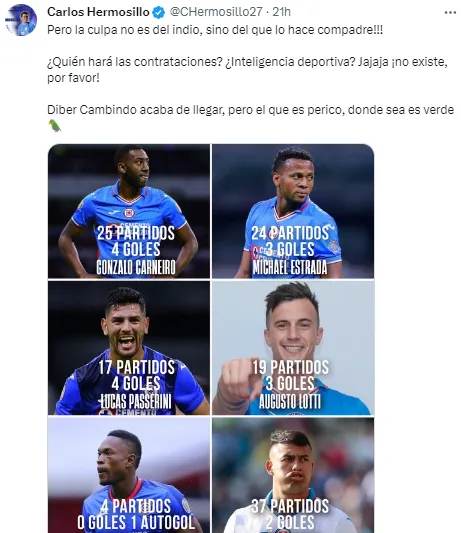461x533 pixels.
Task: Click the '25 Partidos 4 Goles' caption
Action: (136, 241)
